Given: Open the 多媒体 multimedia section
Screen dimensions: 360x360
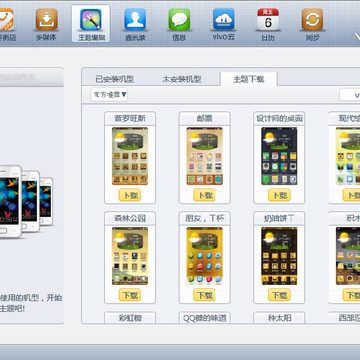Looking at the screenshot, I should 47,24.
